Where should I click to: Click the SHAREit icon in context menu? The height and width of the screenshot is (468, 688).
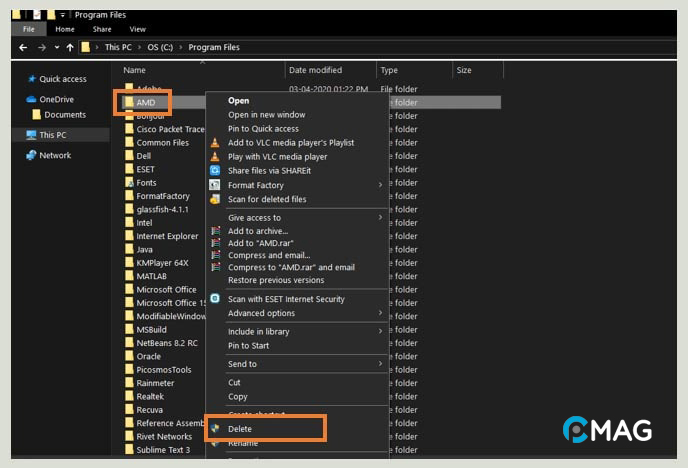pyautogui.click(x=215, y=171)
